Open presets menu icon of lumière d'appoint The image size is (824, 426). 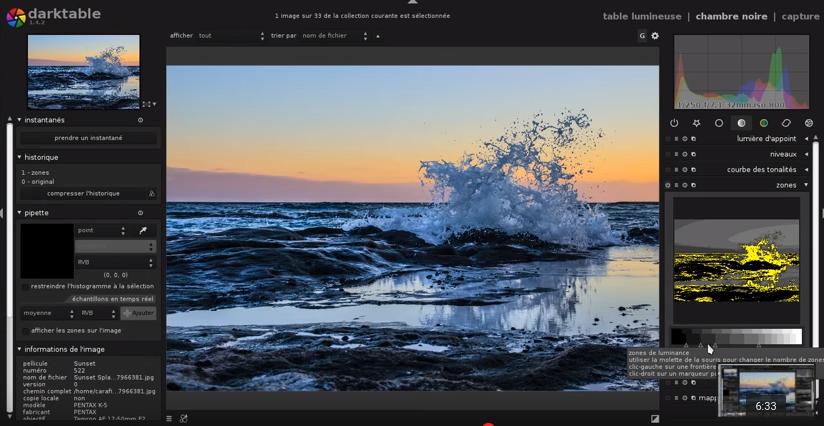click(676, 139)
